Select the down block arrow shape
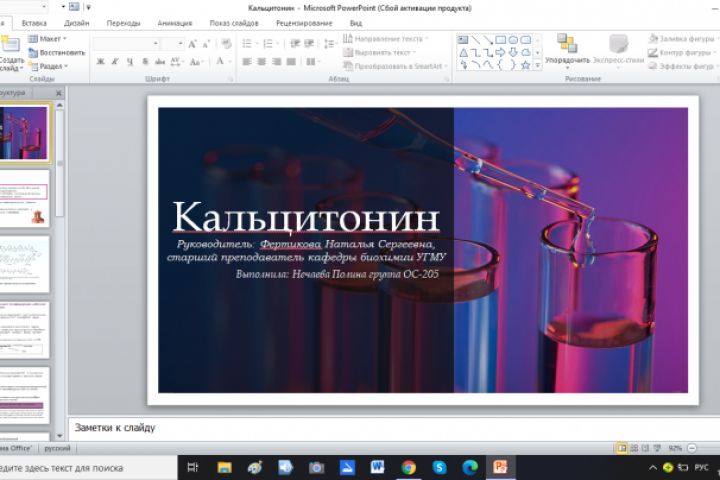Image resolution: width=720 pixels, height=480 pixels. [513, 53]
